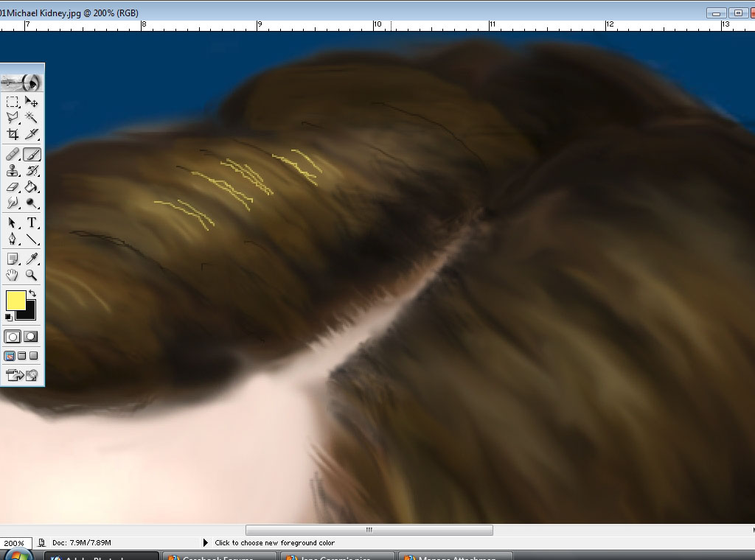Click the horizontal scrollbar thumb
The image size is (755, 560).
click(x=369, y=530)
